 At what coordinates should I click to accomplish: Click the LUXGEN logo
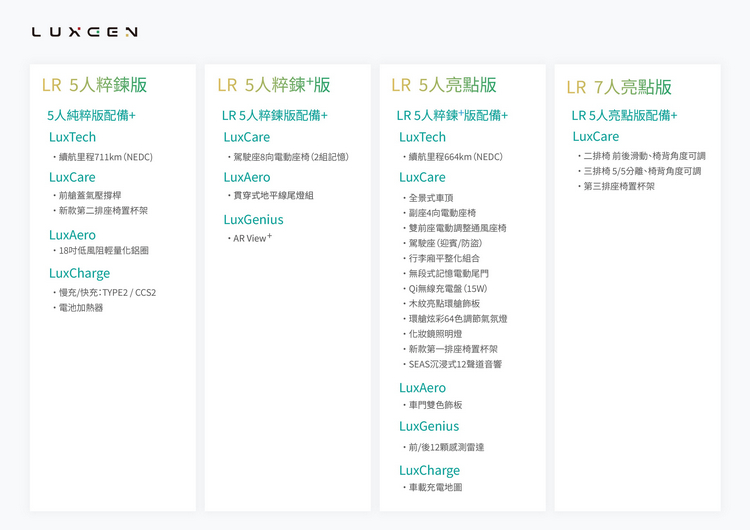tap(84, 32)
